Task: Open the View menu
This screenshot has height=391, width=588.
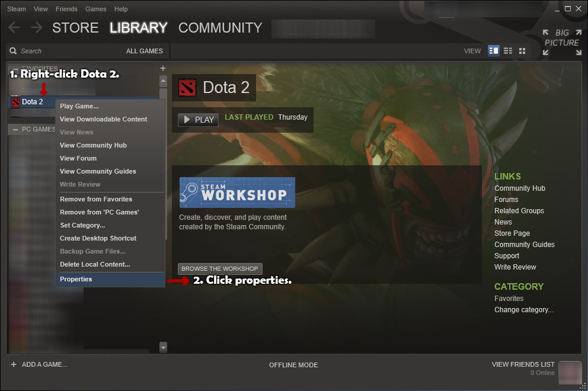Action: [40, 9]
